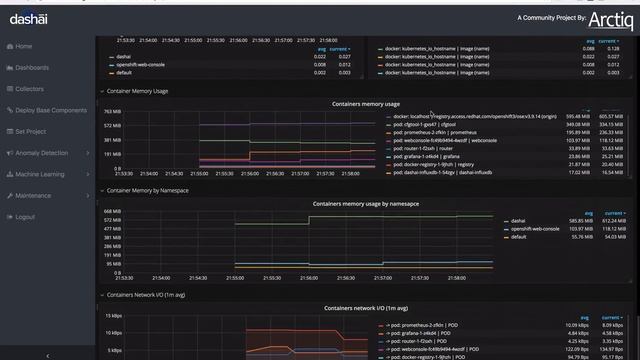The width and height of the screenshot is (640, 360).
Task: Click the Arctiq logo in the header
Action: [611, 20]
